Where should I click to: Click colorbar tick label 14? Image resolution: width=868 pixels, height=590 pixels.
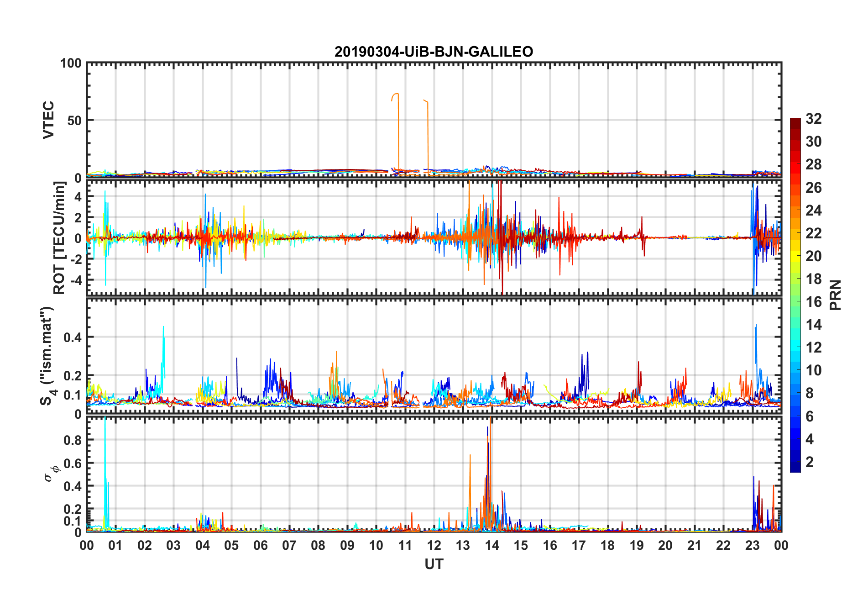click(x=814, y=324)
